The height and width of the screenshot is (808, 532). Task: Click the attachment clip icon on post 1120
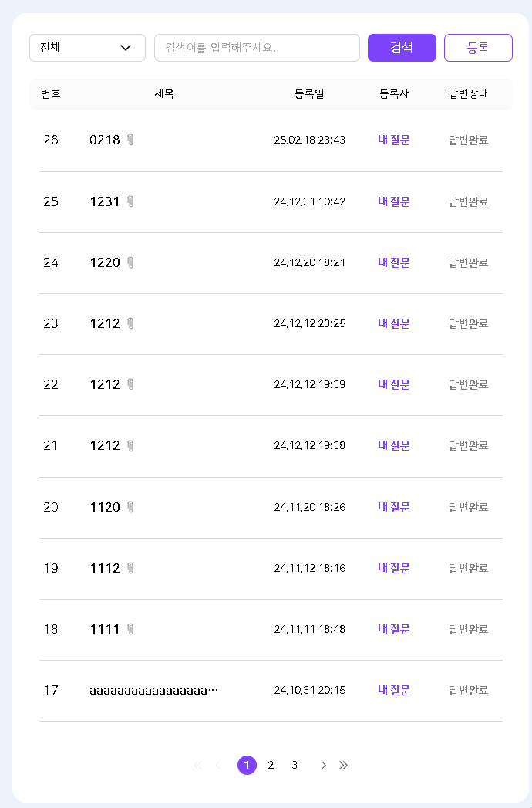[x=130, y=507]
